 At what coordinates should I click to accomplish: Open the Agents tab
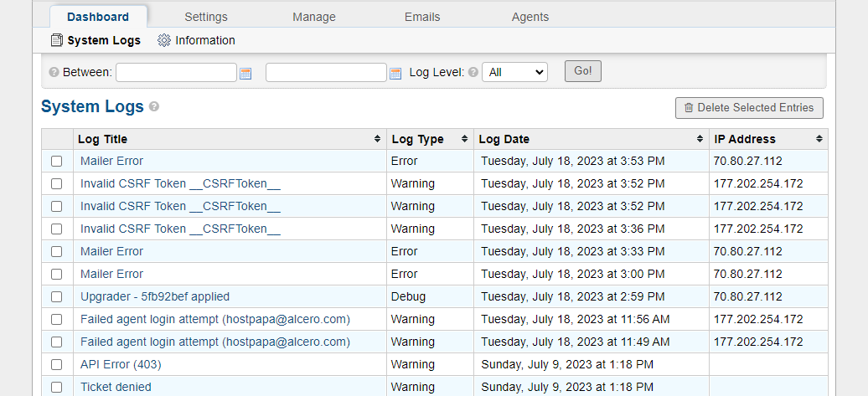530,17
